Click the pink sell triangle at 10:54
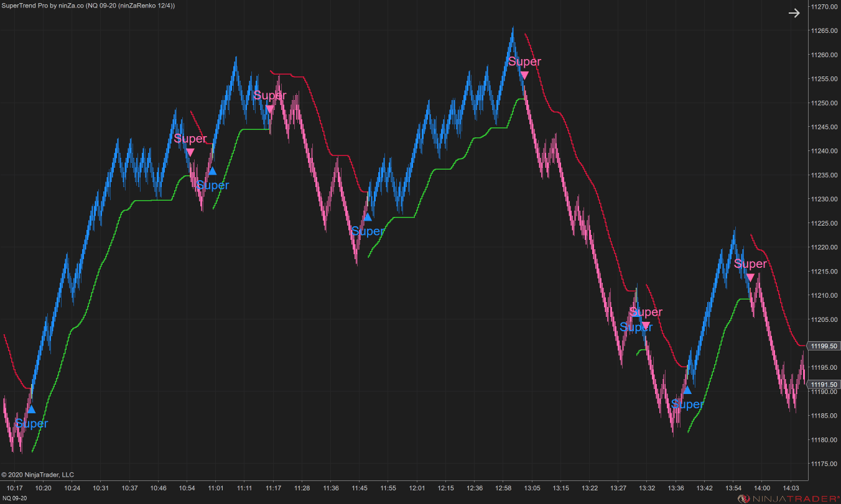Screen dimensions: 841x504 pos(190,152)
